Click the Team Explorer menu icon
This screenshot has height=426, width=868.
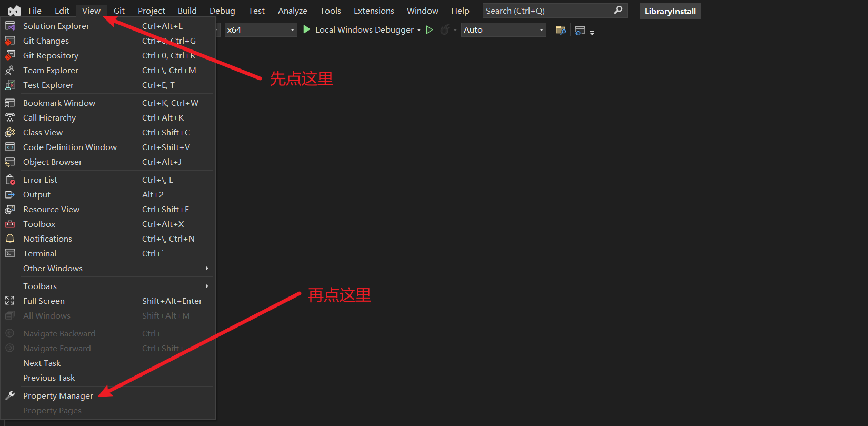click(x=10, y=70)
